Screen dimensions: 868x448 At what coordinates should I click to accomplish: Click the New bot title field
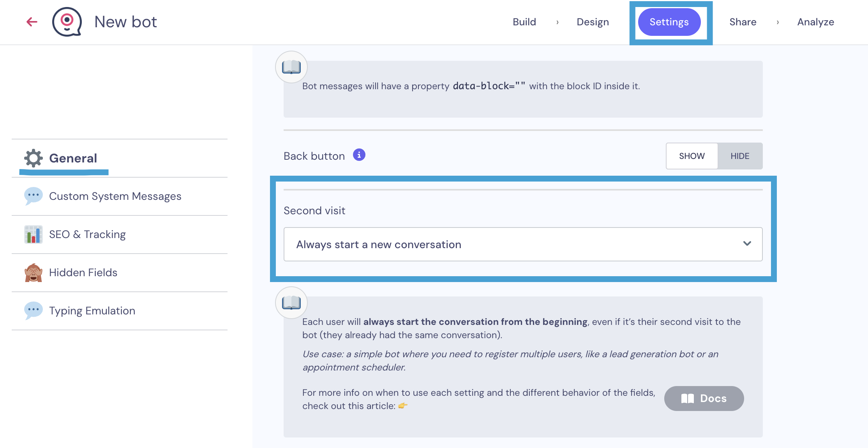click(125, 22)
